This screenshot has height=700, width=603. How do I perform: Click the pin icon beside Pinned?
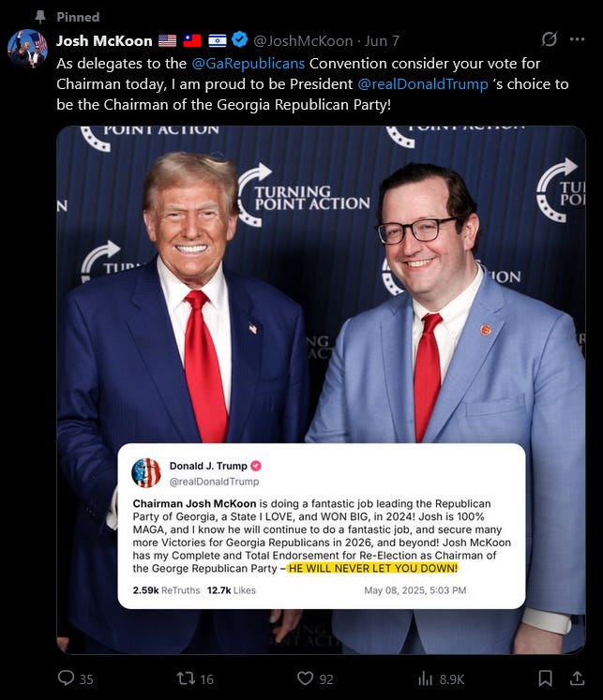click(40, 17)
